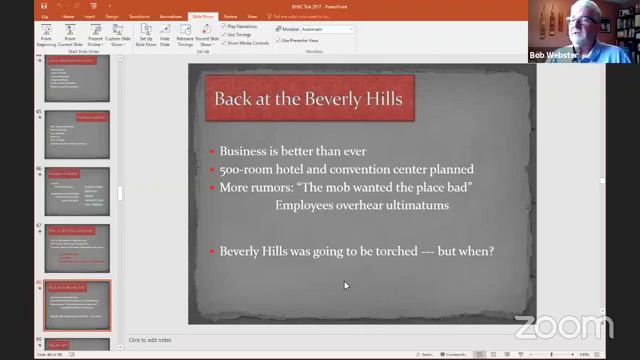This screenshot has width=640, height=360.
Task: Open Monitor dropdown set to Automatic
Action: [x=327, y=29]
